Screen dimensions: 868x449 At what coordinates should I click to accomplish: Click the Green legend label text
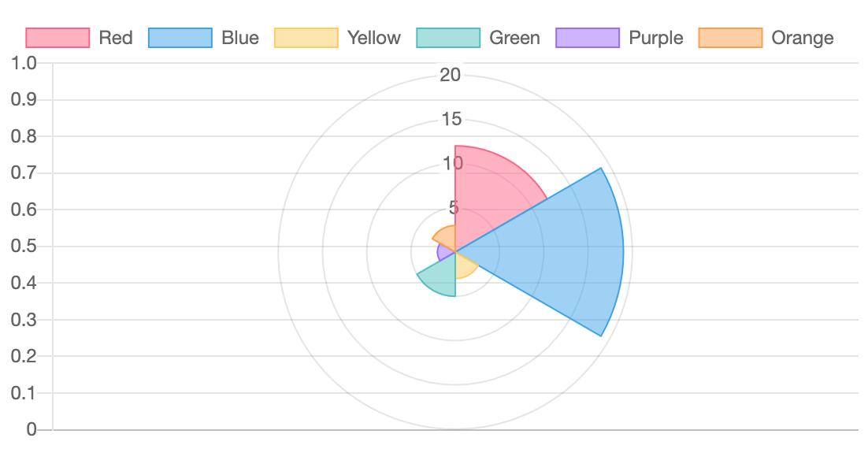[515, 38]
